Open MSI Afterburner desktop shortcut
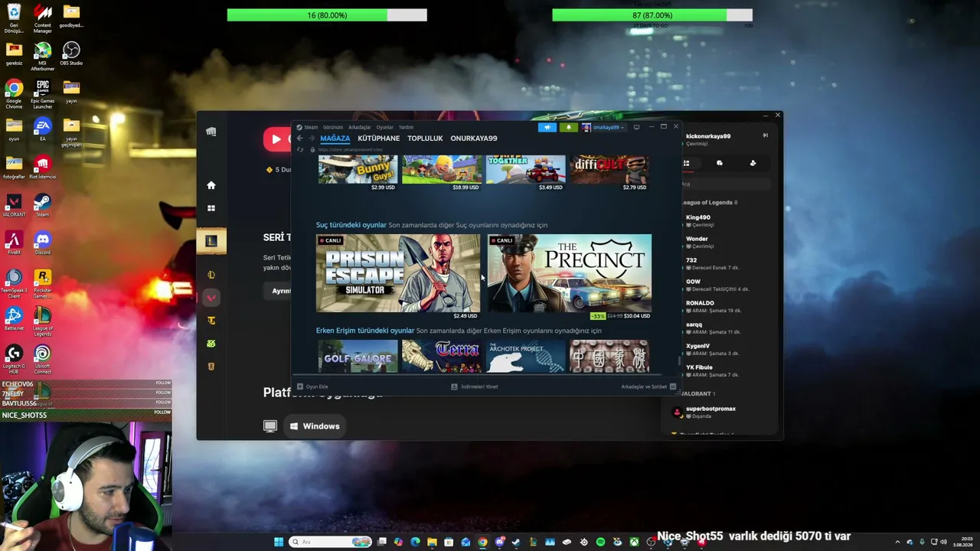This screenshot has width=980, height=551. point(43,55)
